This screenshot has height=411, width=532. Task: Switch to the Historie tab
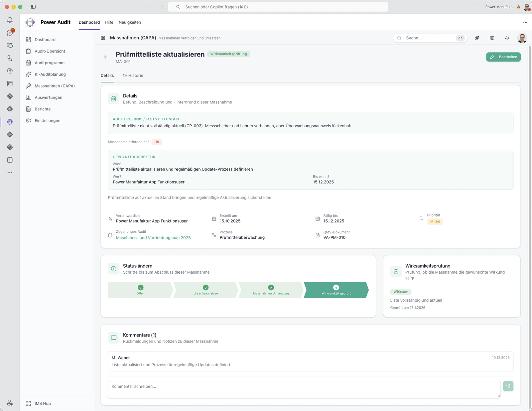point(133,75)
